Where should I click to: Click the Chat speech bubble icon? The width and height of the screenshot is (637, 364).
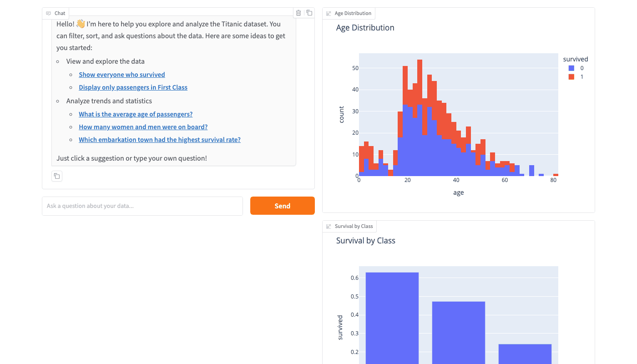coord(49,14)
